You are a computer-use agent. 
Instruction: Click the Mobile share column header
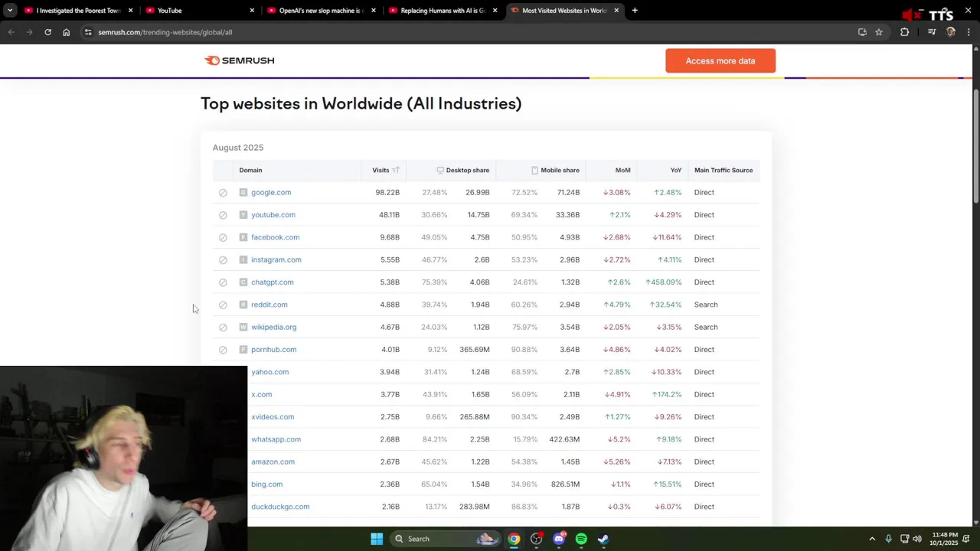click(x=555, y=170)
